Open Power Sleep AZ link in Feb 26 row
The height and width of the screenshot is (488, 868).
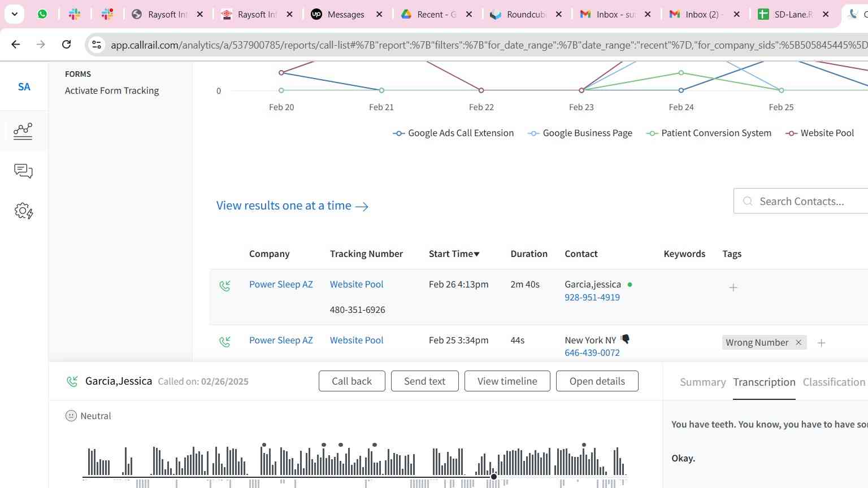281,284
